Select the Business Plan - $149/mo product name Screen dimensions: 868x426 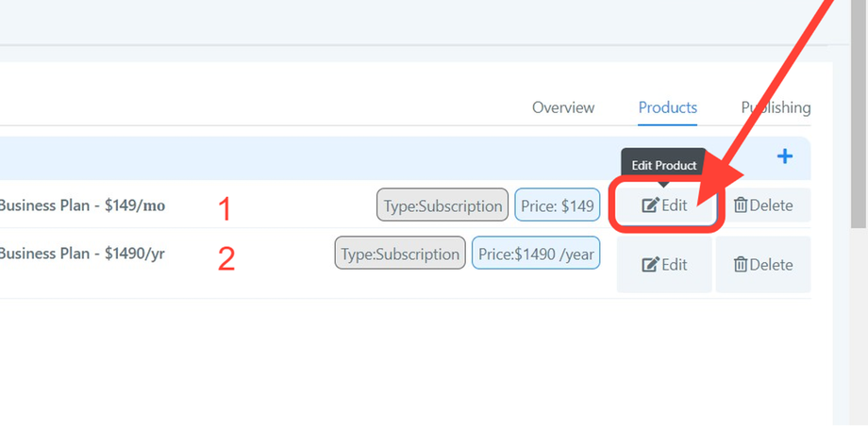click(x=81, y=205)
